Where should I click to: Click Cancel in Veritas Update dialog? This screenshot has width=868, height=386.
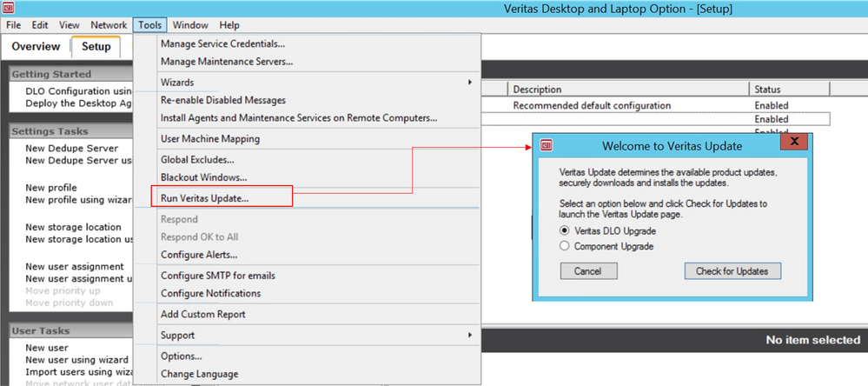pos(588,271)
